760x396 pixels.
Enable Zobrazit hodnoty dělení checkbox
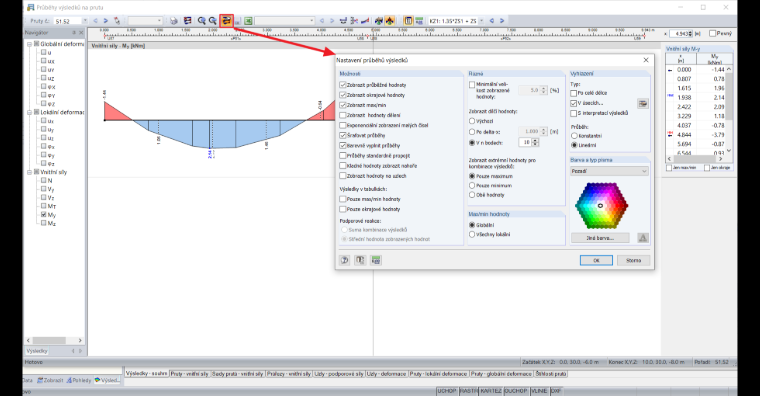coord(343,115)
